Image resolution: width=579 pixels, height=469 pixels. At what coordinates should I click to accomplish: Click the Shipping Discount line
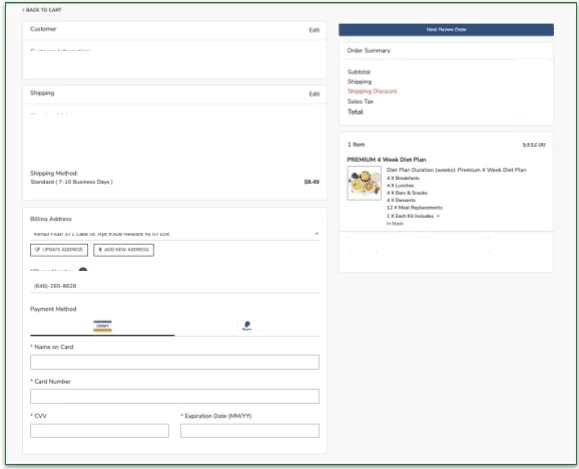(x=372, y=91)
